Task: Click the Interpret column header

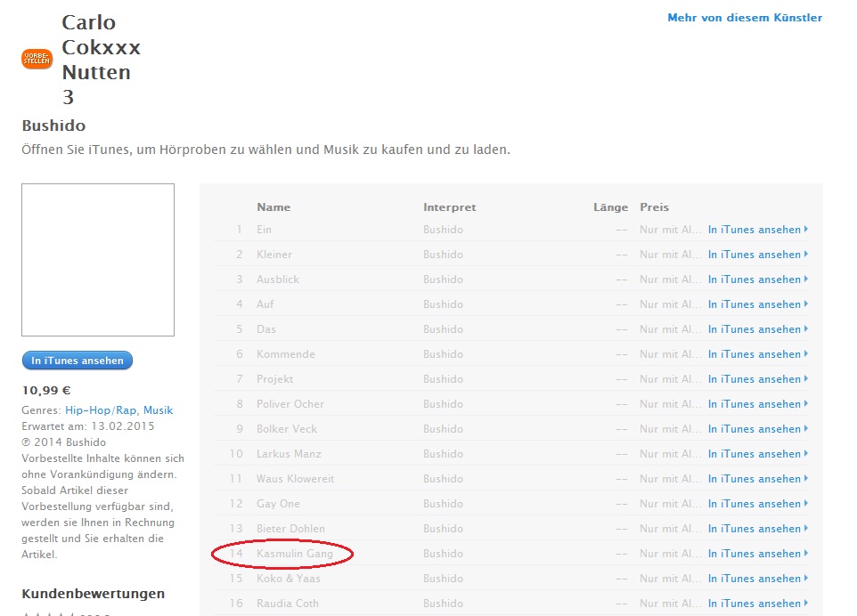Action: tap(449, 207)
